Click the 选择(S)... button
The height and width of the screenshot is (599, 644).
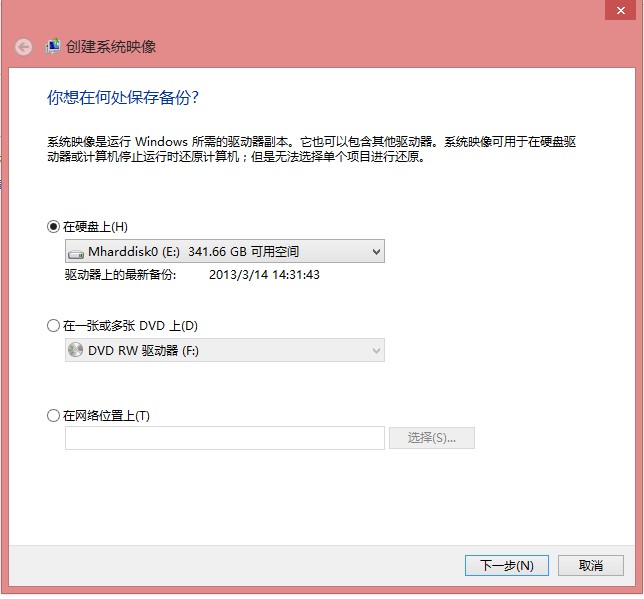pos(432,438)
